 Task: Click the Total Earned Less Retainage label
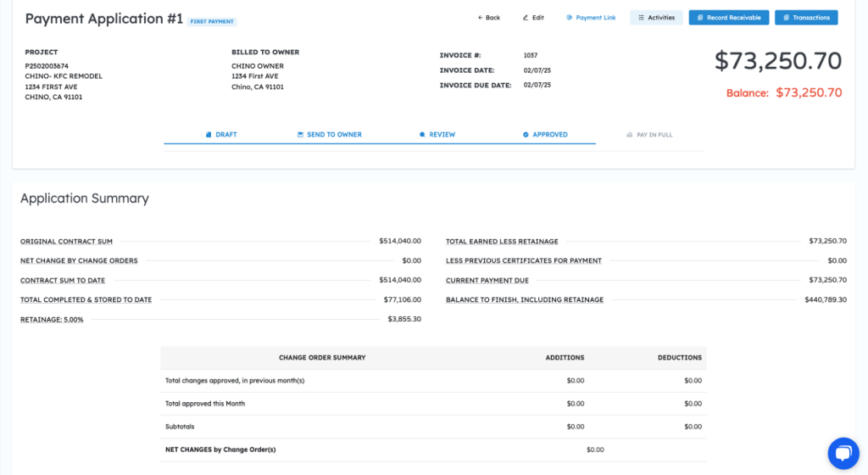point(502,242)
